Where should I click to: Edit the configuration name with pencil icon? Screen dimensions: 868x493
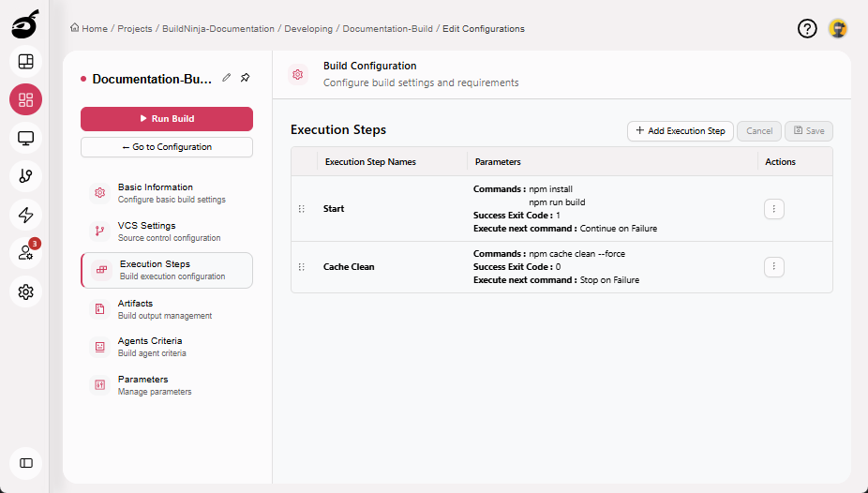(227, 78)
